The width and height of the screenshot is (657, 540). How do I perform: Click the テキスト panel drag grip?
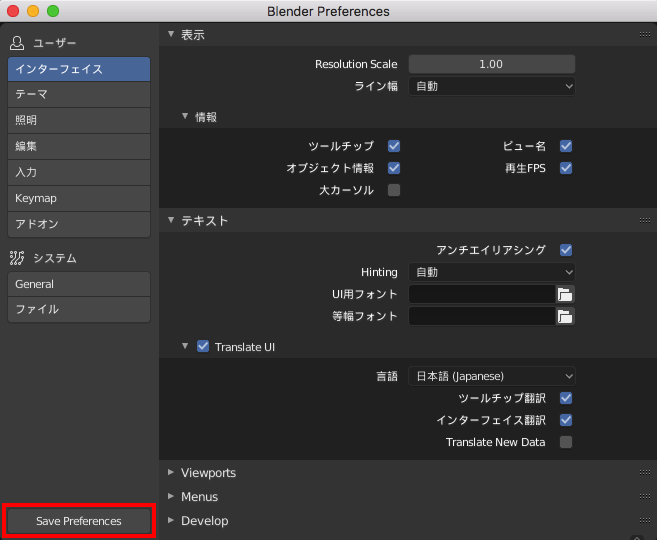645,220
